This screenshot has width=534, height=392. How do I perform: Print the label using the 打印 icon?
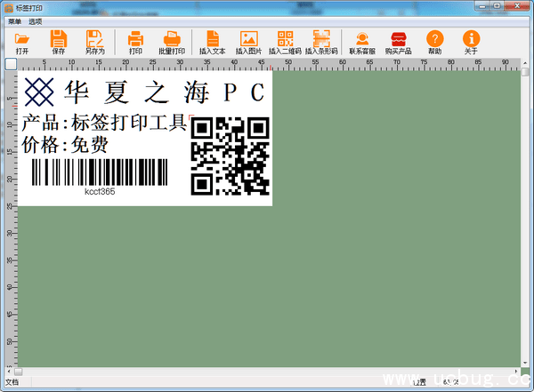[135, 42]
